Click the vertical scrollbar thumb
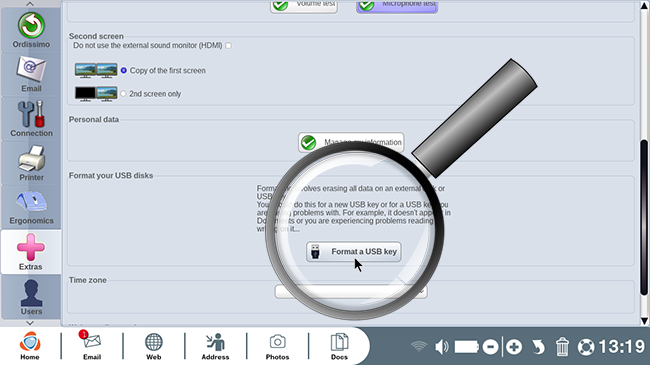Image resolution: width=650 pixels, height=365 pixels. click(x=644, y=218)
